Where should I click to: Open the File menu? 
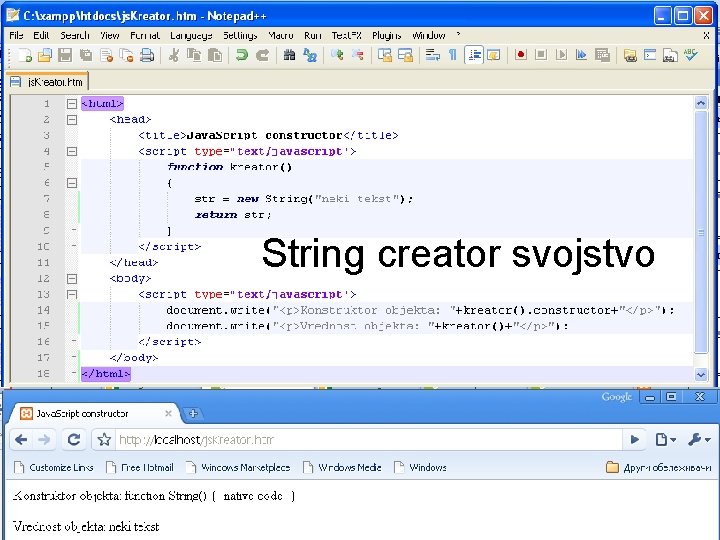[x=16, y=35]
